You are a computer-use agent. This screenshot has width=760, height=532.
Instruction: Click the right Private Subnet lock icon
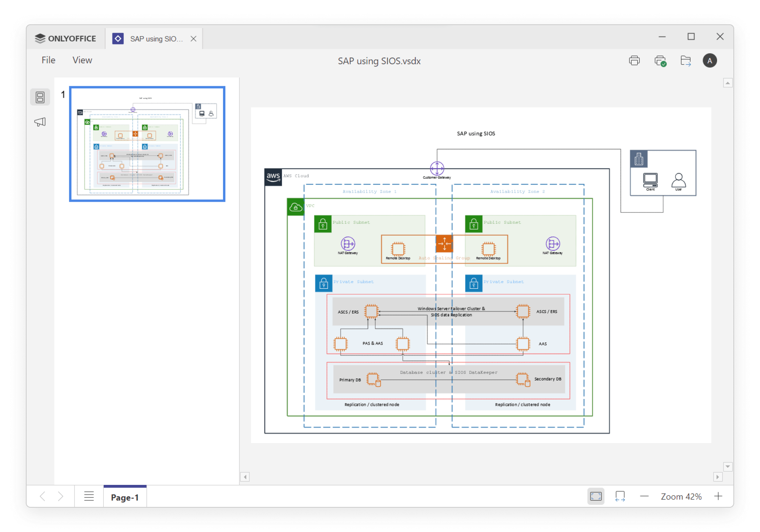[473, 283]
